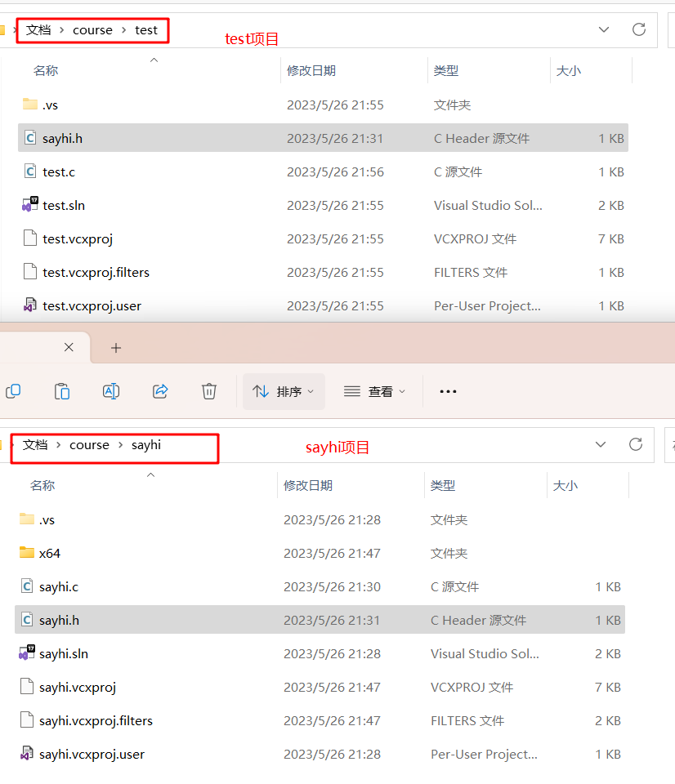Click sayhi breadcrumb segment
The height and width of the screenshot is (784, 675).
coord(146,445)
